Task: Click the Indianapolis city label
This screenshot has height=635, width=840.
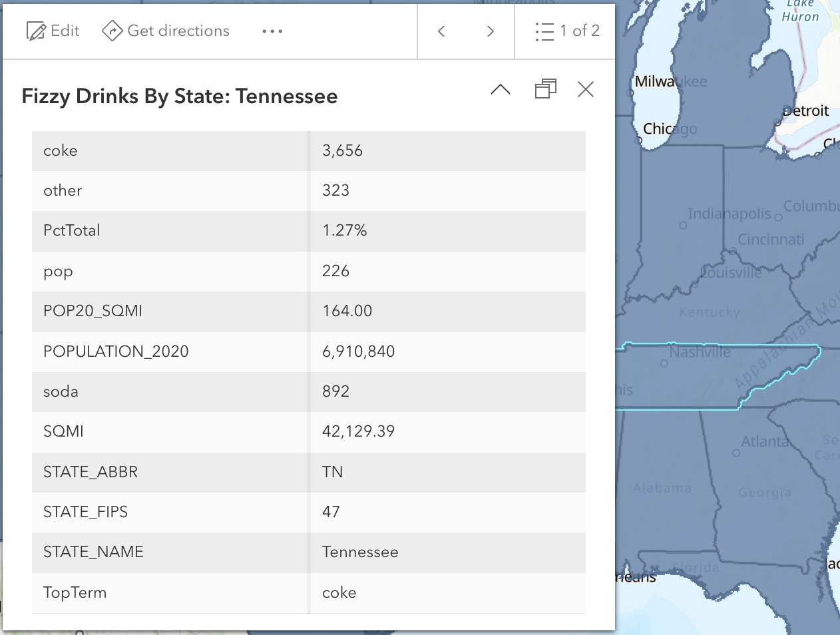Action: (729, 214)
